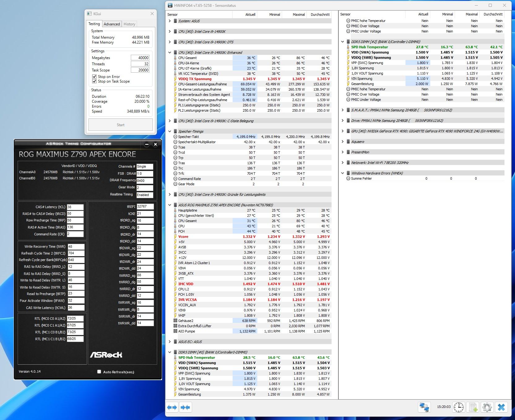Click the icon beside PMIC Over Voltage top row
Screen dimensions: 515x420
point(348,26)
